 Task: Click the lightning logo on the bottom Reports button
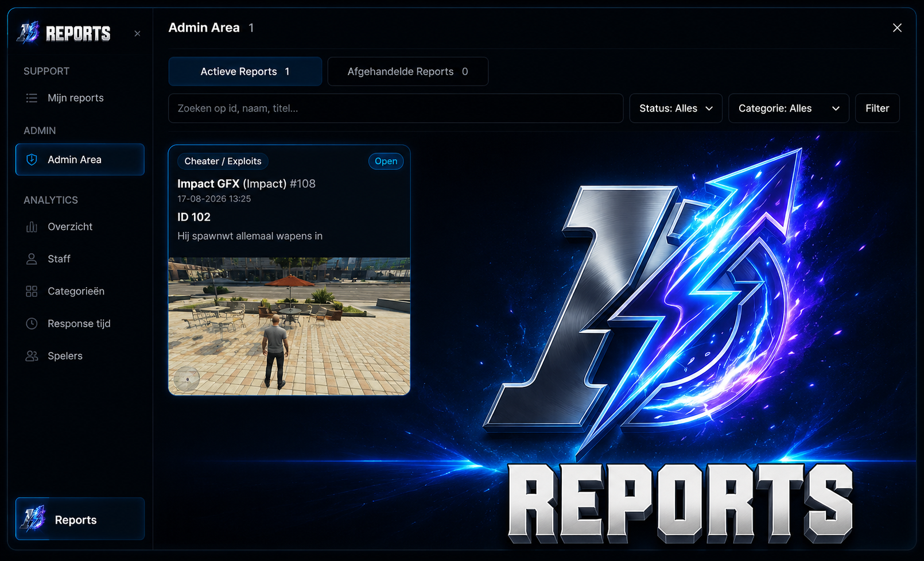point(33,519)
